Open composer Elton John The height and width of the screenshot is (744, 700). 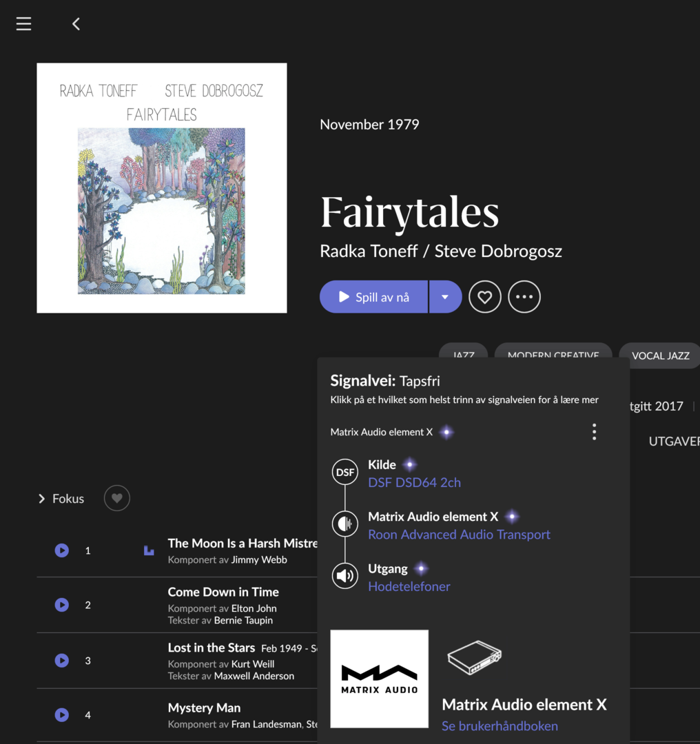click(254, 608)
